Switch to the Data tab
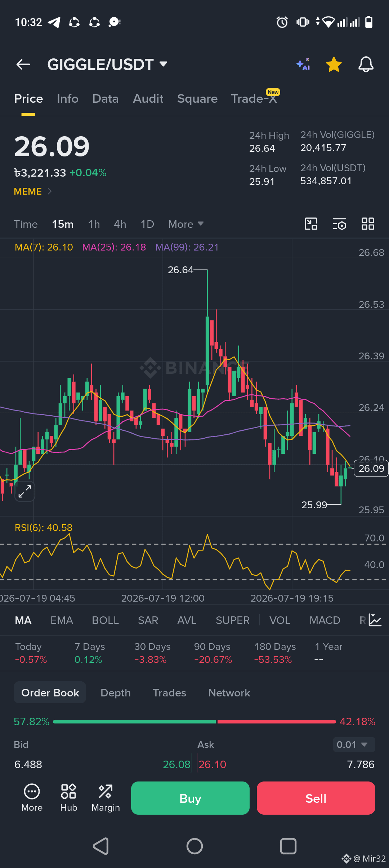 click(x=105, y=98)
